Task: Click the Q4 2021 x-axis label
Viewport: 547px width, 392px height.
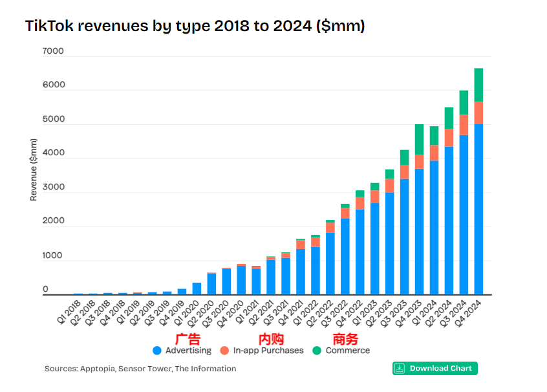Action: 290,313
